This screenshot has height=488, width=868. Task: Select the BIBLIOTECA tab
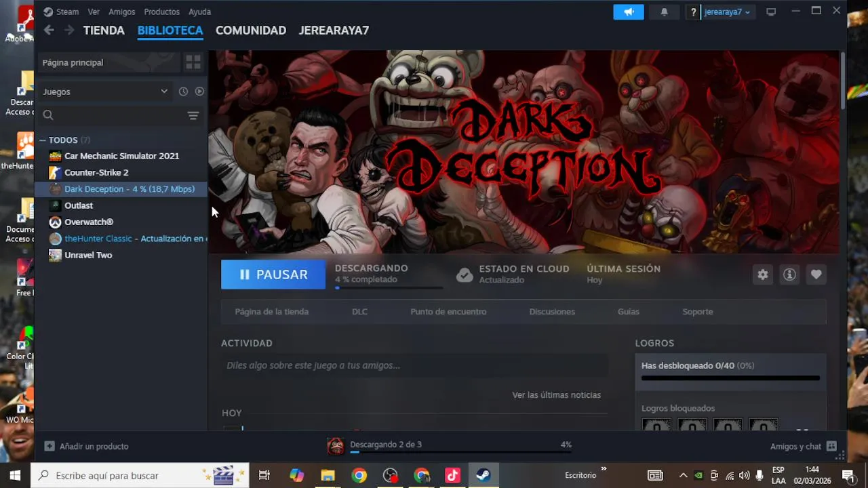click(x=170, y=30)
